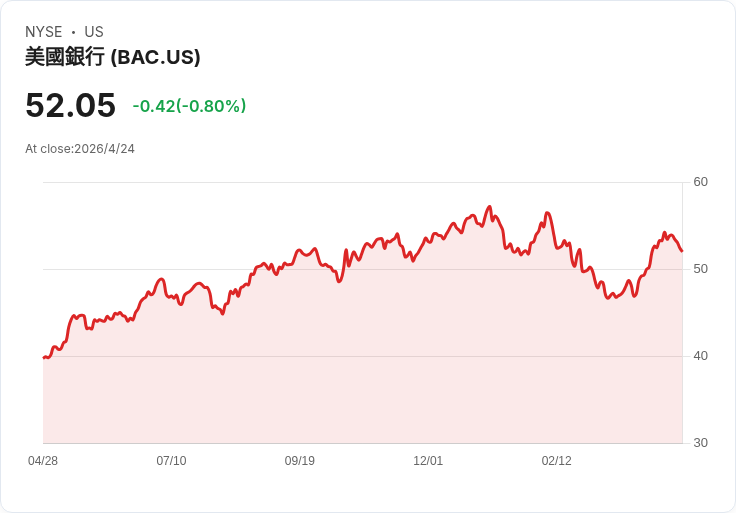
Task: Click the dot separator between NYSE and US
Action: click(x=73, y=32)
